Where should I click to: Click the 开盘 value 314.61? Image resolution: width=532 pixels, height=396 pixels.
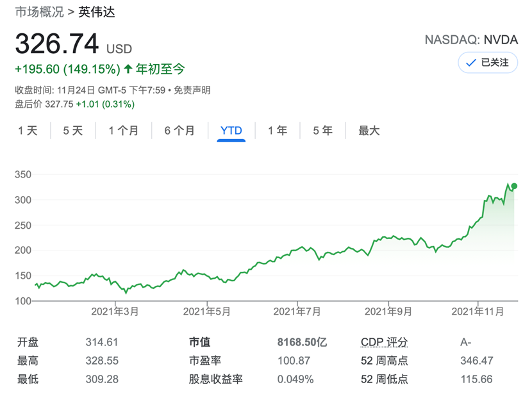click(x=102, y=342)
